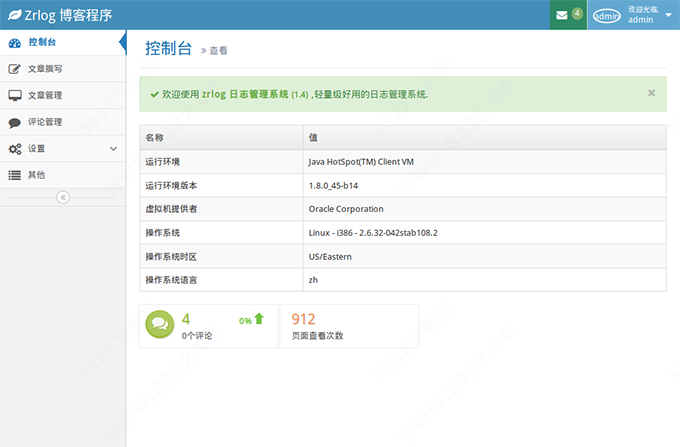
Task: Click the 其他 list icon
Action: point(15,175)
